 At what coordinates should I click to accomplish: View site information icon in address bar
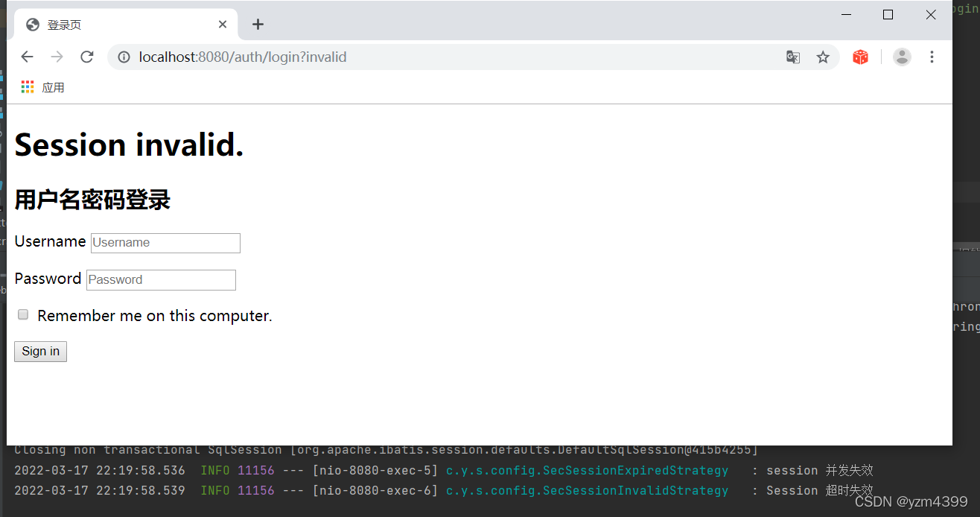tap(124, 57)
